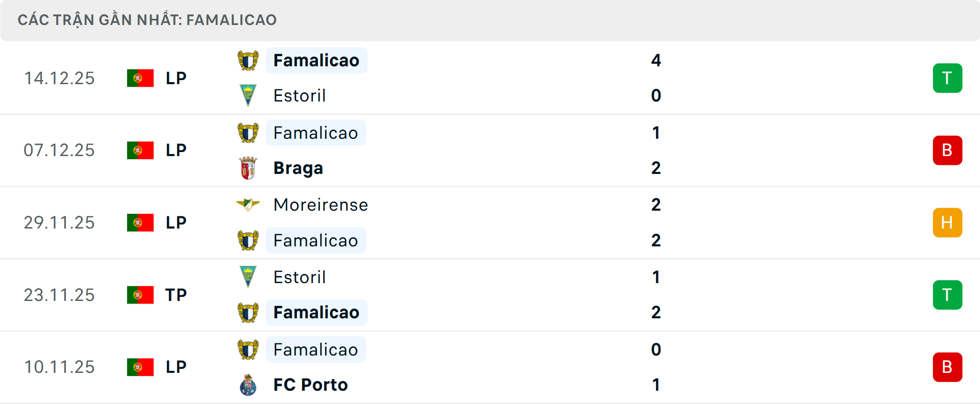Click the Moreirense club crest
The width and height of the screenshot is (980, 404).
pos(248,205)
